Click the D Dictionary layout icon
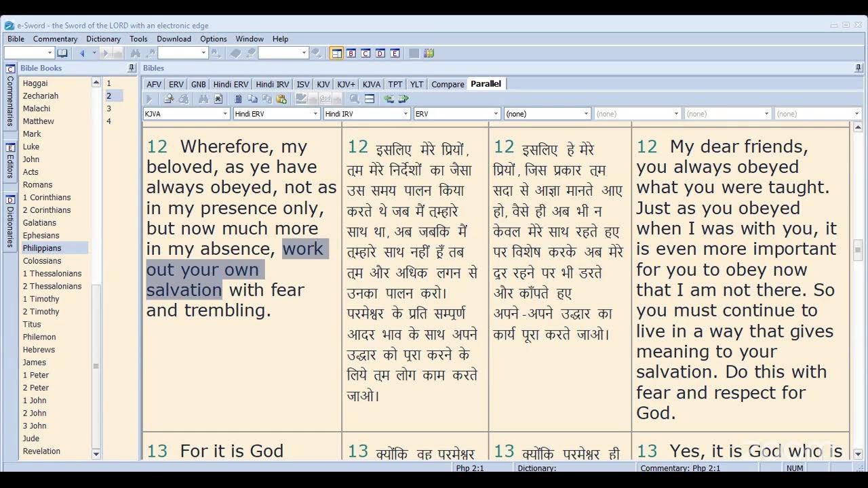 pos(380,53)
